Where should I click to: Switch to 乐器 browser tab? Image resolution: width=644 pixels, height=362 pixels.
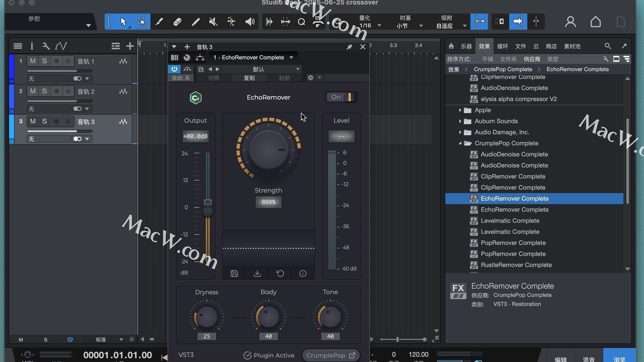tap(466, 46)
